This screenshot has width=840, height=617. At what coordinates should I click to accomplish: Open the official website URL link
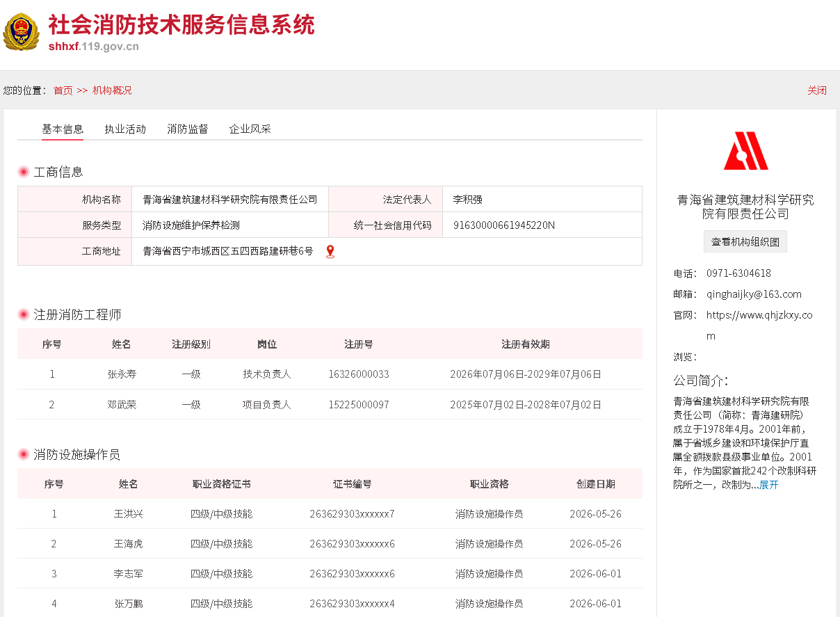pos(759,326)
